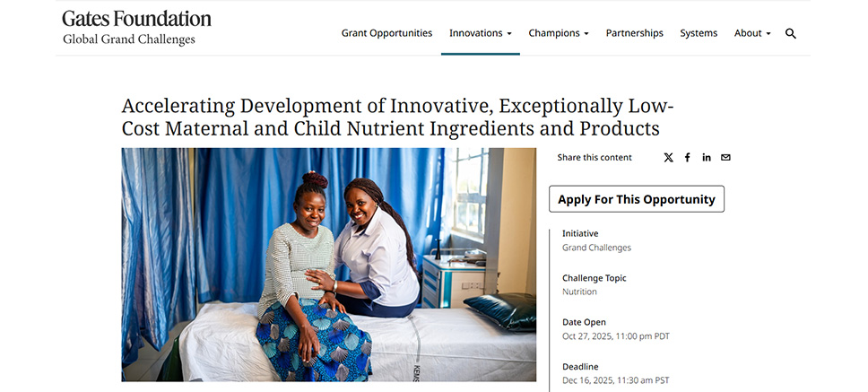Open the Global Grand Challenges home link
The width and height of the screenshot is (868, 392).
point(128,39)
